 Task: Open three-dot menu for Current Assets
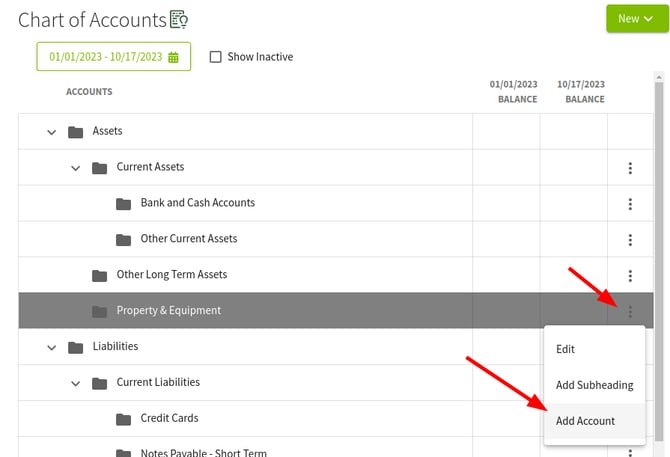(630, 168)
